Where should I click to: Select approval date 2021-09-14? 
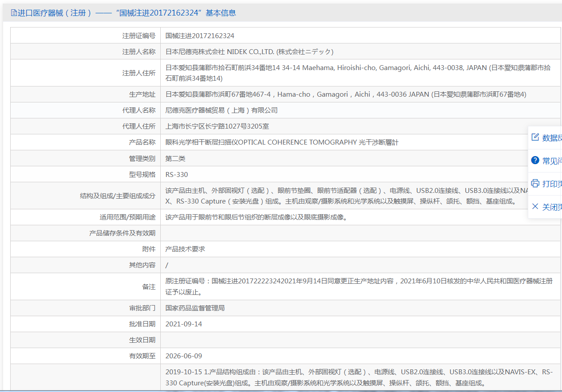pyautogui.click(x=184, y=324)
